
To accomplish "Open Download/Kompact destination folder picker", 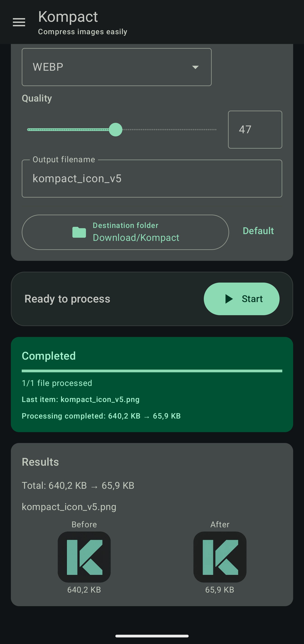I will pyautogui.click(x=126, y=232).
